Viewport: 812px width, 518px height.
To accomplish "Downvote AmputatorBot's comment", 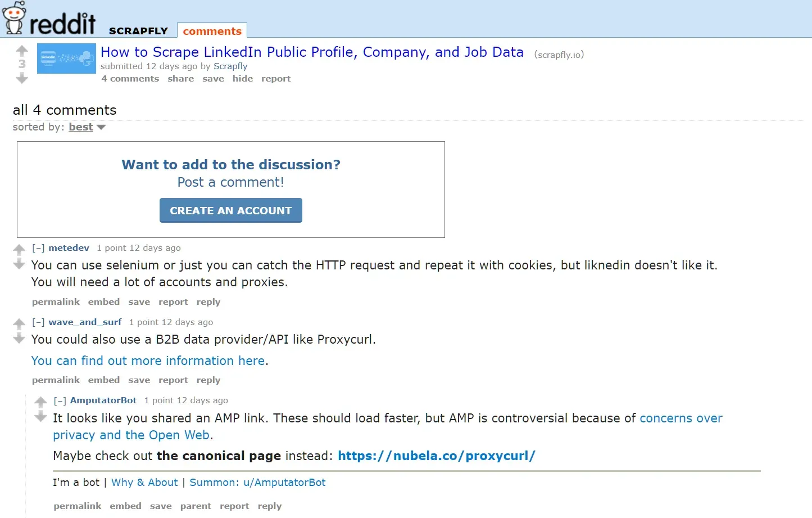I will pyautogui.click(x=40, y=417).
